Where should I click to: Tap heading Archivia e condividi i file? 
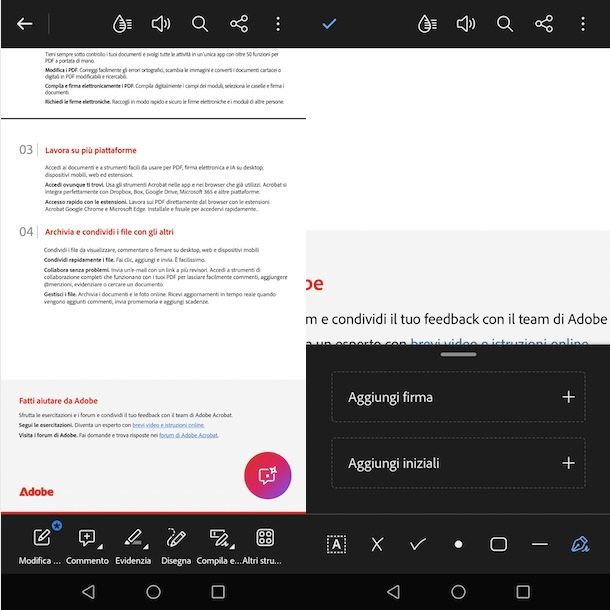click(109, 232)
